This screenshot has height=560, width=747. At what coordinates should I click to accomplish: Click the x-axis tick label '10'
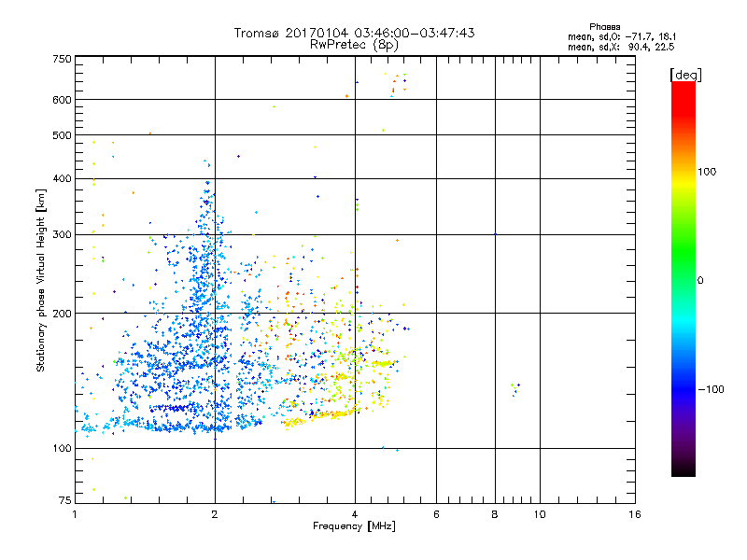[x=540, y=514]
